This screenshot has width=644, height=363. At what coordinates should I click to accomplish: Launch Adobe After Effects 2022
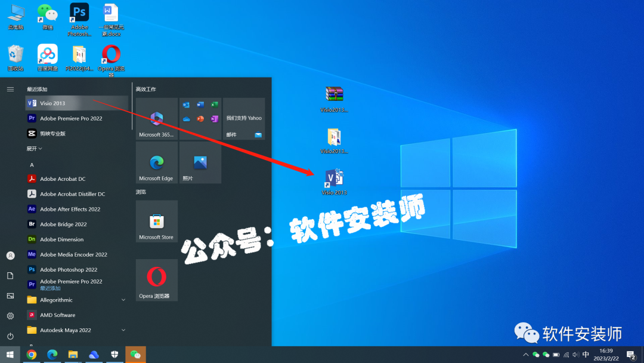pos(77,209)
